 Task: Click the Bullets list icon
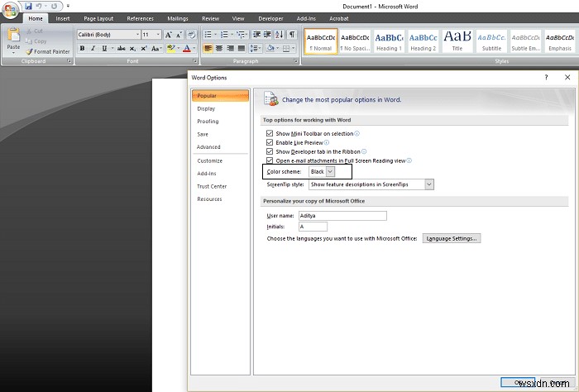[x=208, y=35]
